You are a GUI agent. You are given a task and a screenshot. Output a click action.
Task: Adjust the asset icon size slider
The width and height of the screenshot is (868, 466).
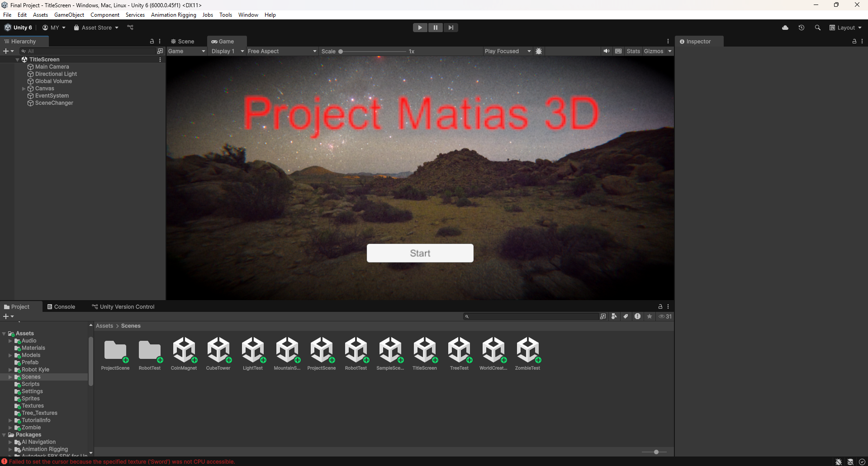click(654, 452)
